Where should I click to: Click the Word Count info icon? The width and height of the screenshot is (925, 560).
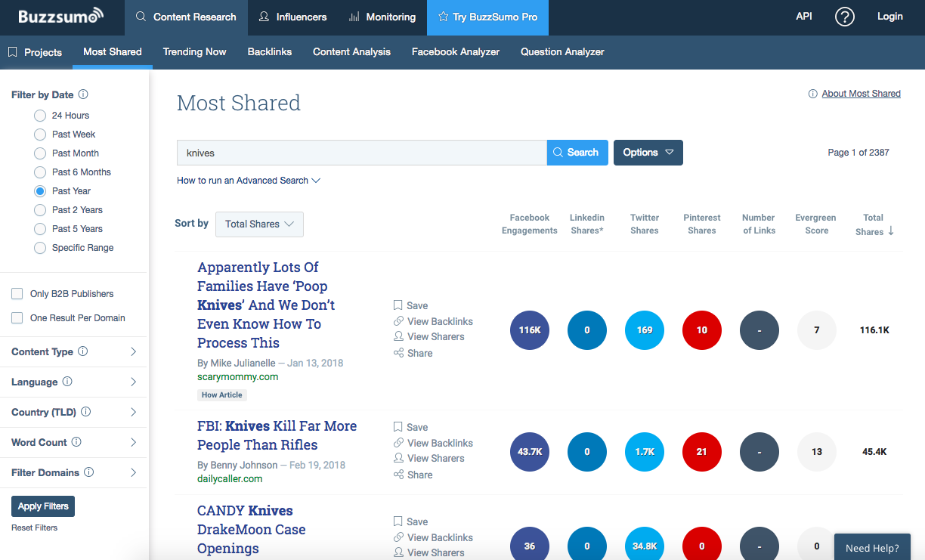76,442
